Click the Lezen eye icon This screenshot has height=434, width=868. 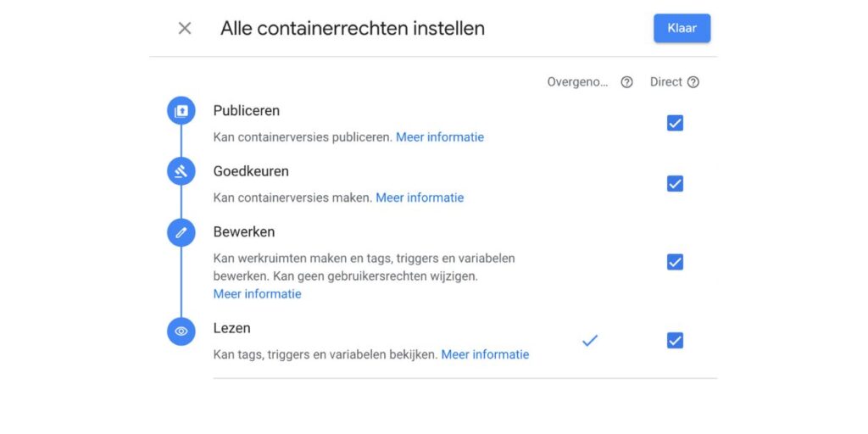(x=181, y=331)
